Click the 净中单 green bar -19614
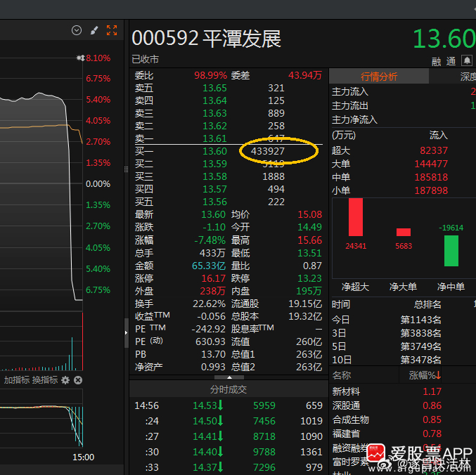This screenshot has height=475, width=476. pyautogui.click(x=451, y=251)
